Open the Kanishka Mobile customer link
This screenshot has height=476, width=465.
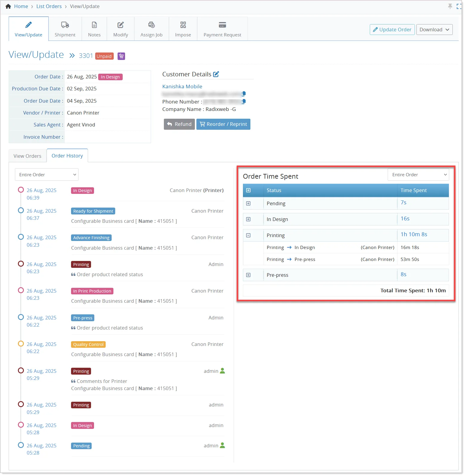pyautogui.click(x=182, y=86)
